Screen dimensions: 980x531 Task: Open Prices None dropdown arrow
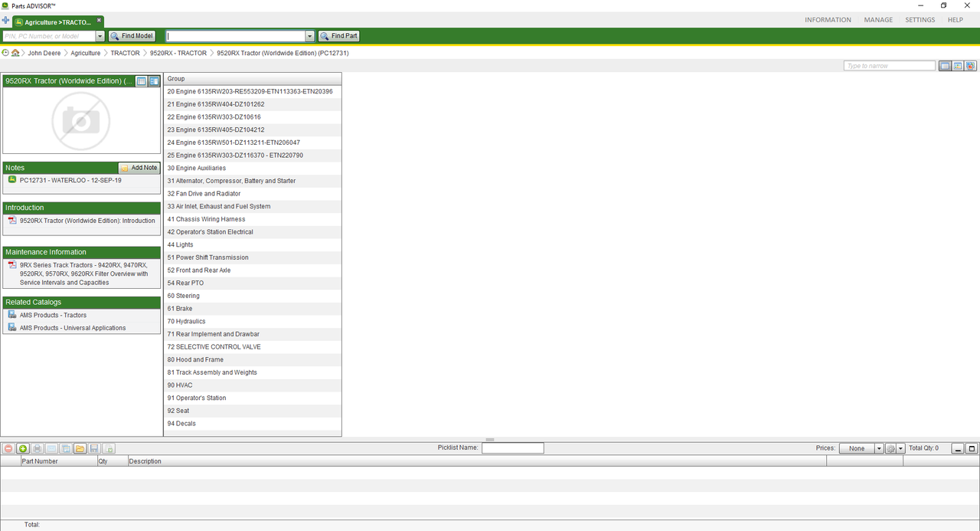pos(879,448)
